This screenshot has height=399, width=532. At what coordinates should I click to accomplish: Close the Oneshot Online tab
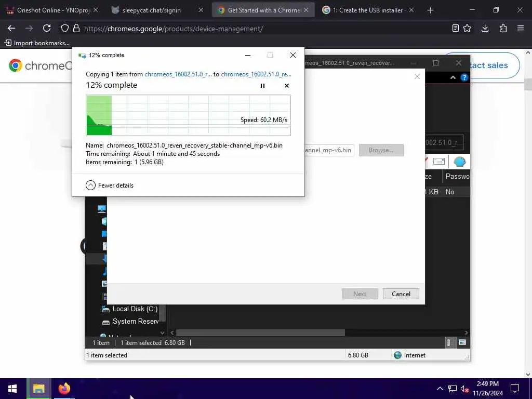(x=96, y=10)
